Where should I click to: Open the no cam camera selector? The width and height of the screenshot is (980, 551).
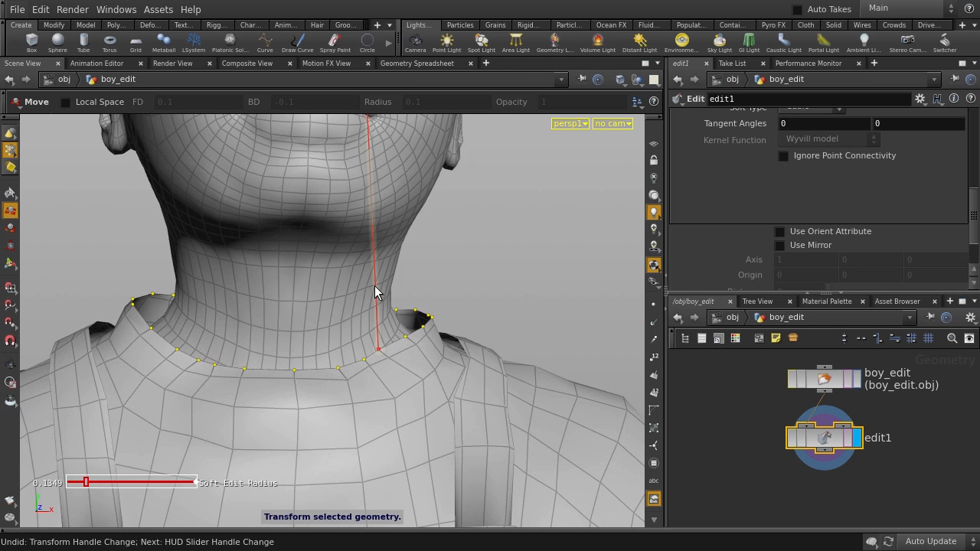click(x=612, y=123)
